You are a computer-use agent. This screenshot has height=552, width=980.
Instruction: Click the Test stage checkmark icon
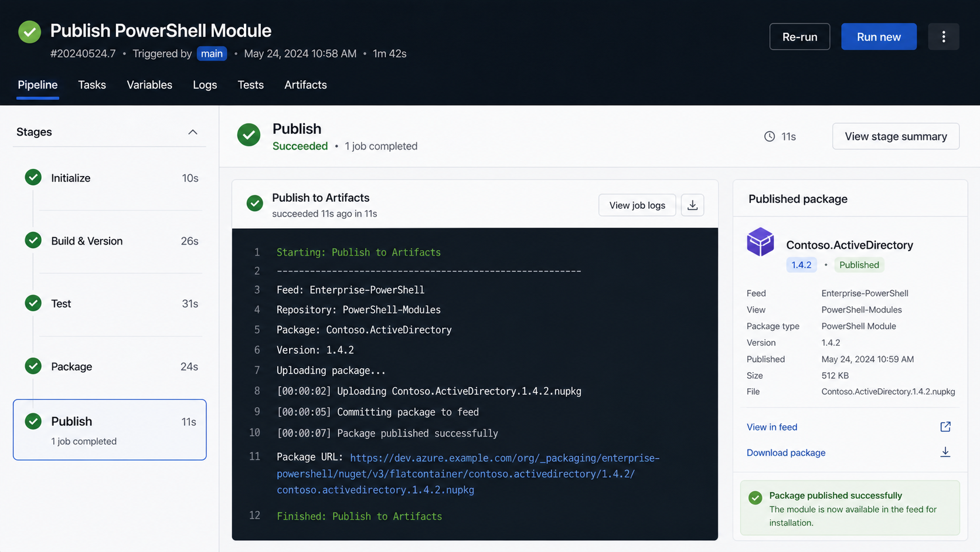pyautogui.click(x=33, y=303)
